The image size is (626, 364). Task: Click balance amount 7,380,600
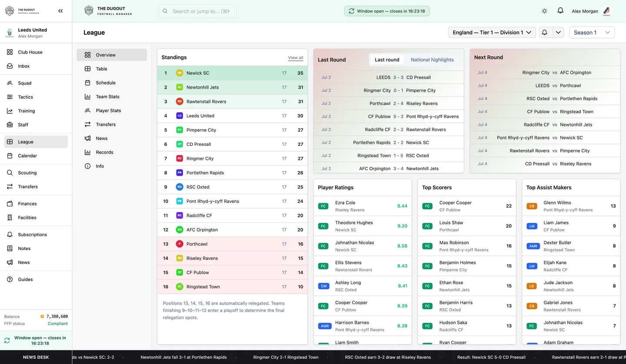(57, 317)
